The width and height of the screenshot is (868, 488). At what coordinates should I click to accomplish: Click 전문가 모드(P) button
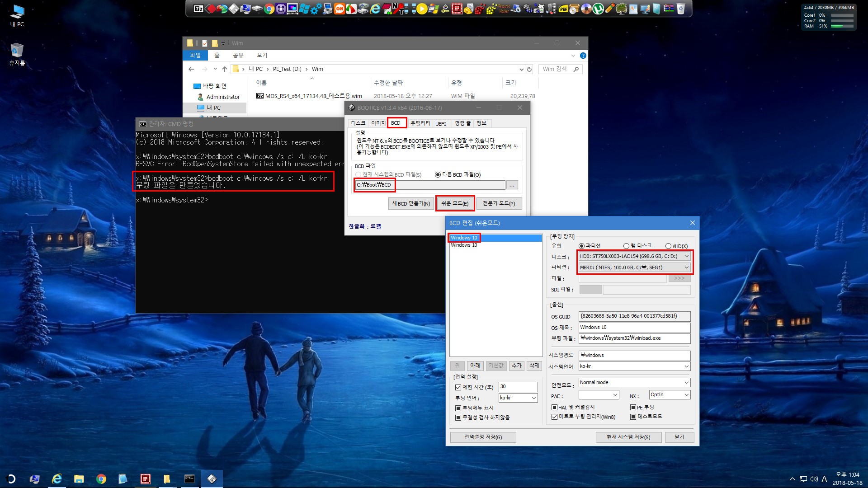coord(499,204)
